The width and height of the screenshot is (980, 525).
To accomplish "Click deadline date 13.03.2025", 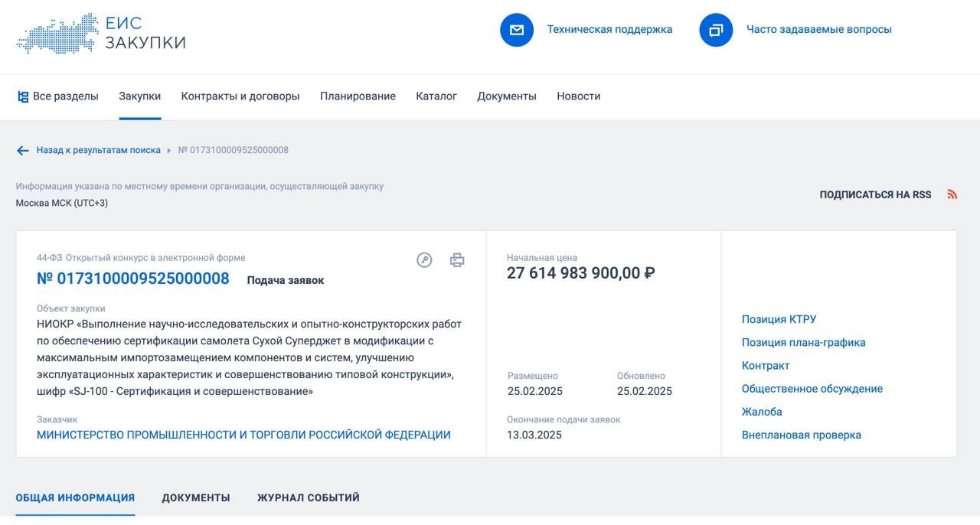I will [534, 435].
